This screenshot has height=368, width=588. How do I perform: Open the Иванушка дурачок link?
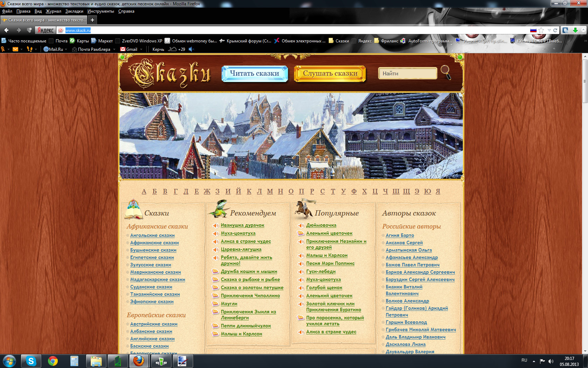pyautogui.click(x=243, y=225)
